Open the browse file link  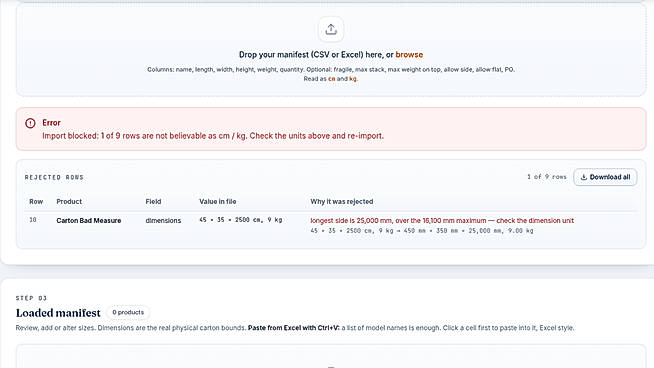point(409,55)
